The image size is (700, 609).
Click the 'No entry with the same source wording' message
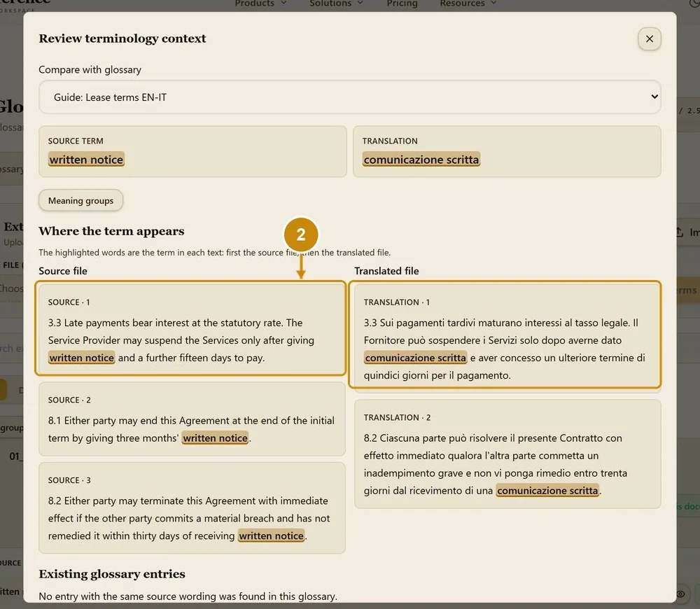(x=188, y=596)
